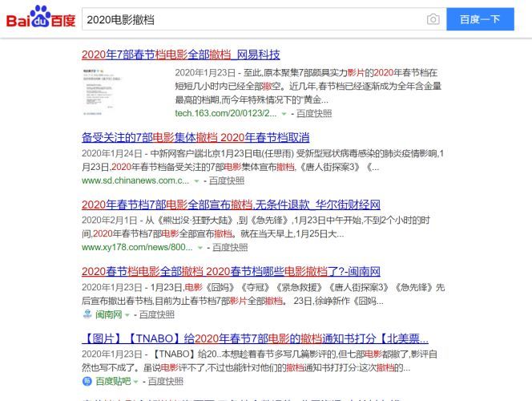Open TNABO 撤档通知书打分 result
This screenshot has height=401, width=532.
tap(255, 338)
